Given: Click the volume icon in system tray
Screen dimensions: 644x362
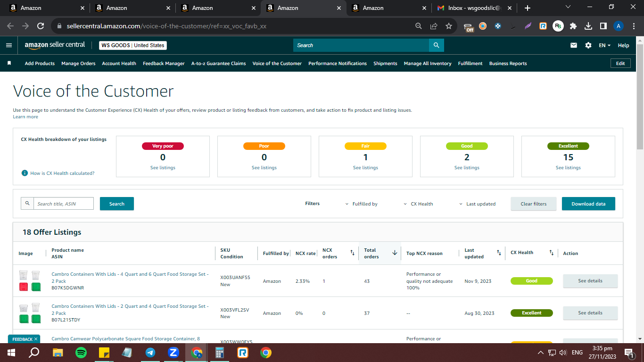Looking at the screenshot, I should pyautogui.click(x=563, y=353).
